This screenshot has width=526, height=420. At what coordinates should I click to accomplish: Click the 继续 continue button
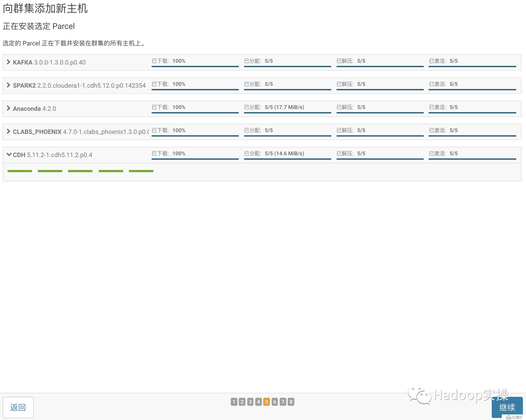[x=507, y=407]
